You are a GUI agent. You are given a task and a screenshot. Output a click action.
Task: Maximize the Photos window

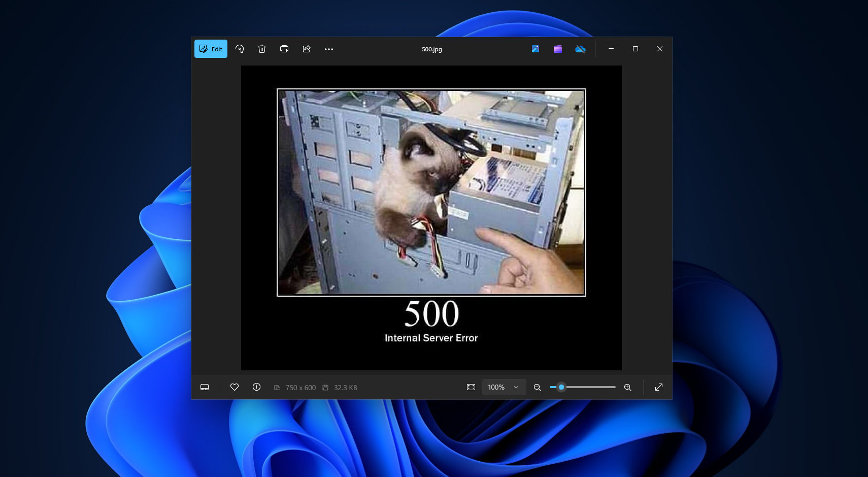coord(636,49)
